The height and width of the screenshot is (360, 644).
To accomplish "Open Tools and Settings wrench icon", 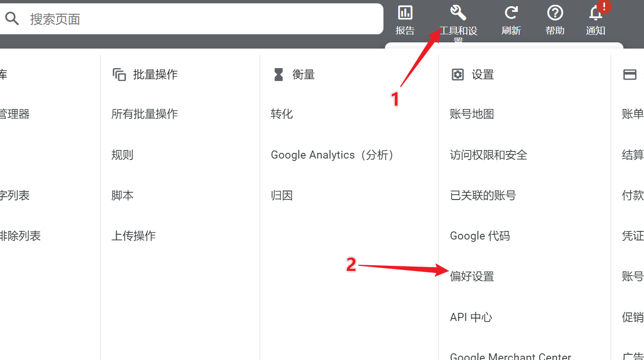I will [x=458, y=13].
